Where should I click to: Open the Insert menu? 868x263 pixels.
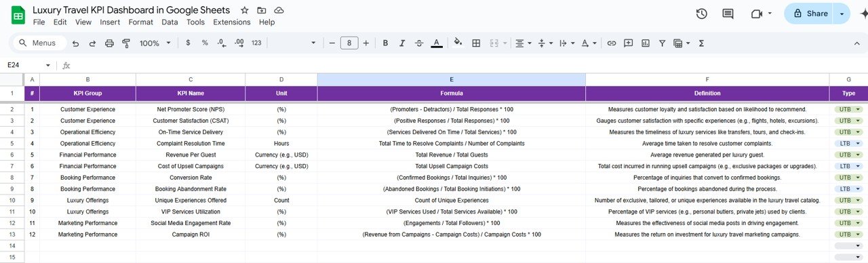110,22
